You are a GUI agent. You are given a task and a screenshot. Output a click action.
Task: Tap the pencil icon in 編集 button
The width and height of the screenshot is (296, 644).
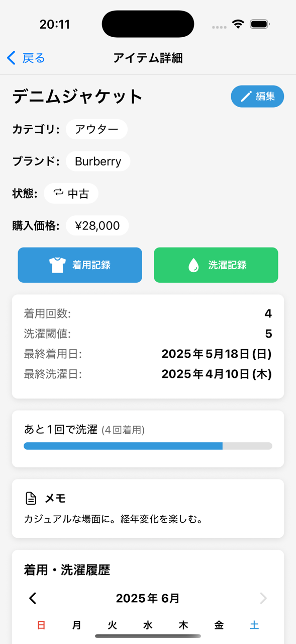pyautogui.click(x=246, y=97)
